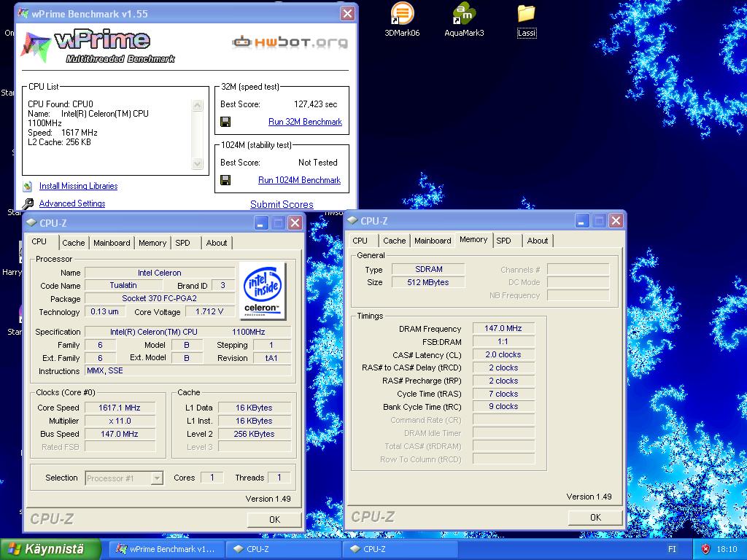The height and width of the screenshot is (560, 747).
Task: Open the AquaMark3 desktop shortcut
Action: coord(464,20)
